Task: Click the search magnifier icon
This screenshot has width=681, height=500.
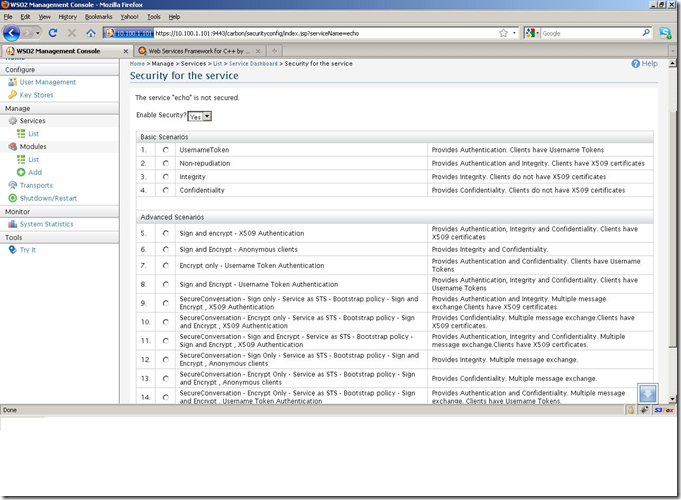Action: point(646,33)
